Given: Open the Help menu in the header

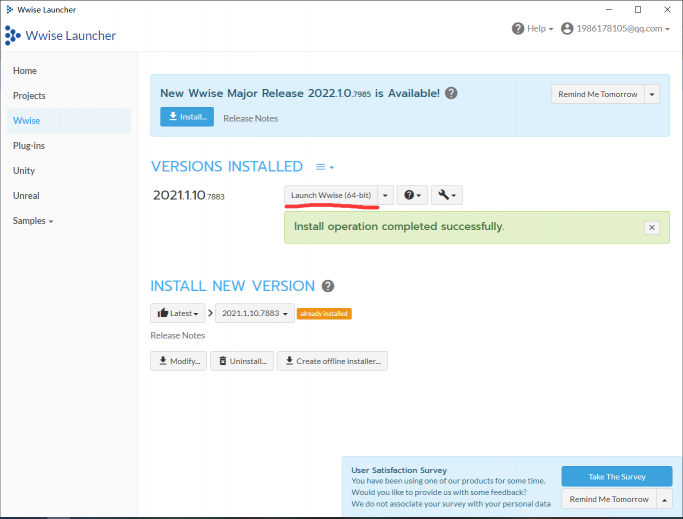Looking at the screenshot, I should tap(533, 29).
